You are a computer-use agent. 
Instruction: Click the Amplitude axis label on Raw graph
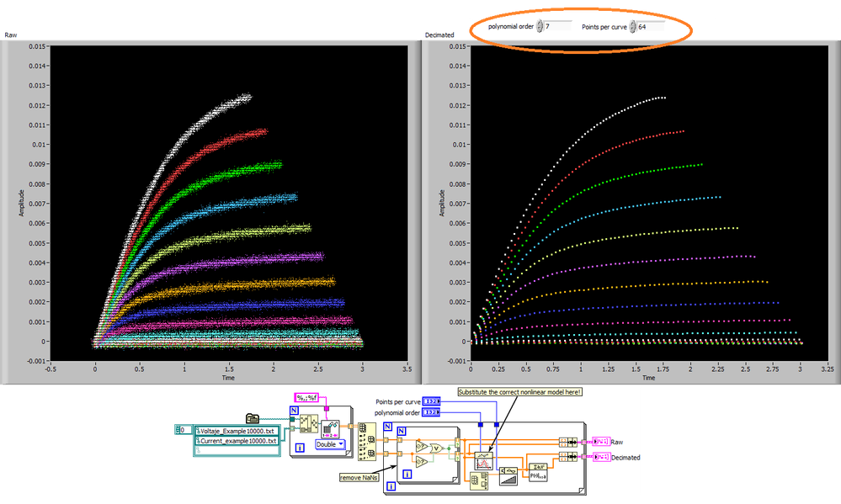22,203
